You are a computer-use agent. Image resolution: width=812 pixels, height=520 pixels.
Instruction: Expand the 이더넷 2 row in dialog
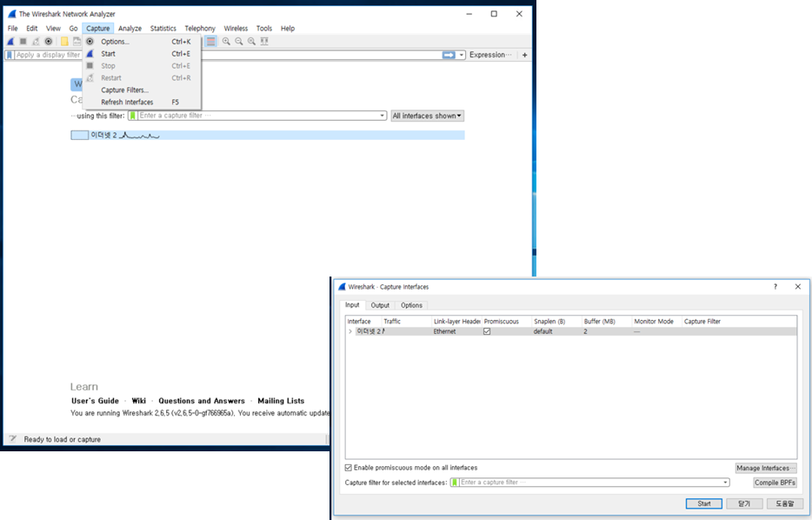(x=350, y=331)
